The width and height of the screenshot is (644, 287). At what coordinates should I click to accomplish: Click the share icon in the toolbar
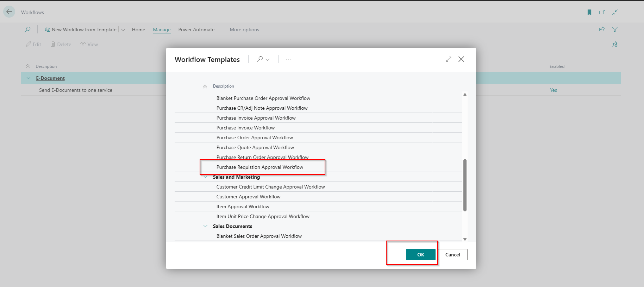[602, 29]
